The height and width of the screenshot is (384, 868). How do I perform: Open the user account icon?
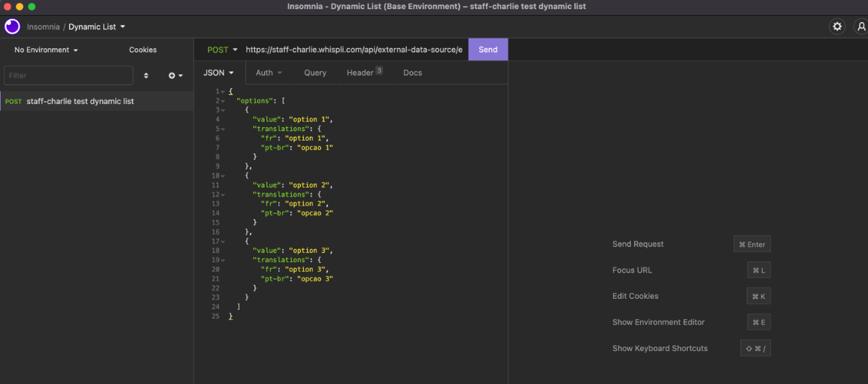click(861, 26)
